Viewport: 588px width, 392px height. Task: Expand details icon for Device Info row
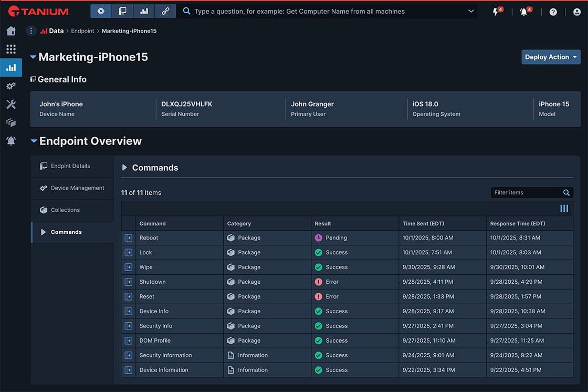(x=128, y=311)
